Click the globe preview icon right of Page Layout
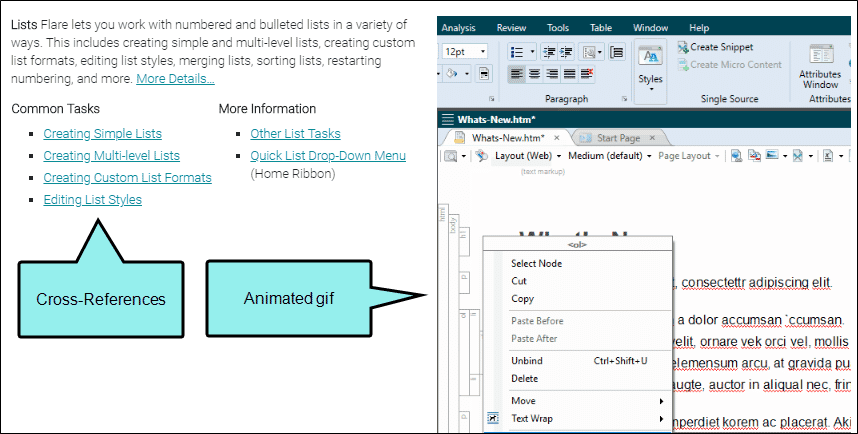Image resolution: width=858 pixels, height=434 pixels. click(737, 156)
